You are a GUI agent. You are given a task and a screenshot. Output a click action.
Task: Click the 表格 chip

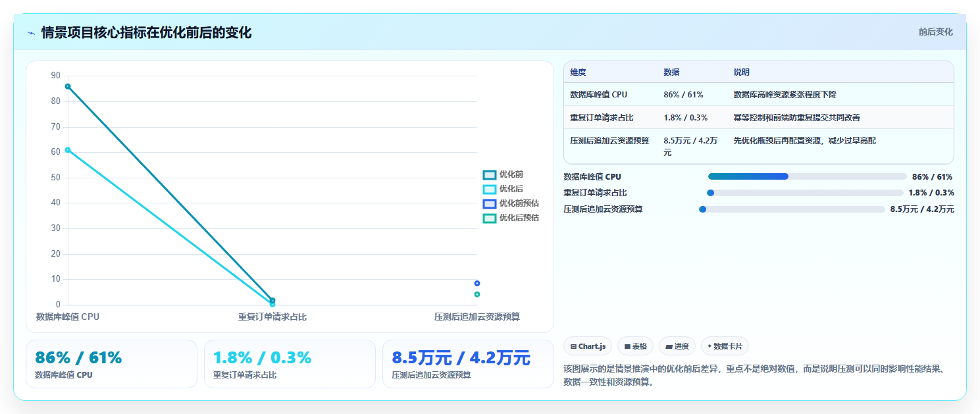click(635, 346)
